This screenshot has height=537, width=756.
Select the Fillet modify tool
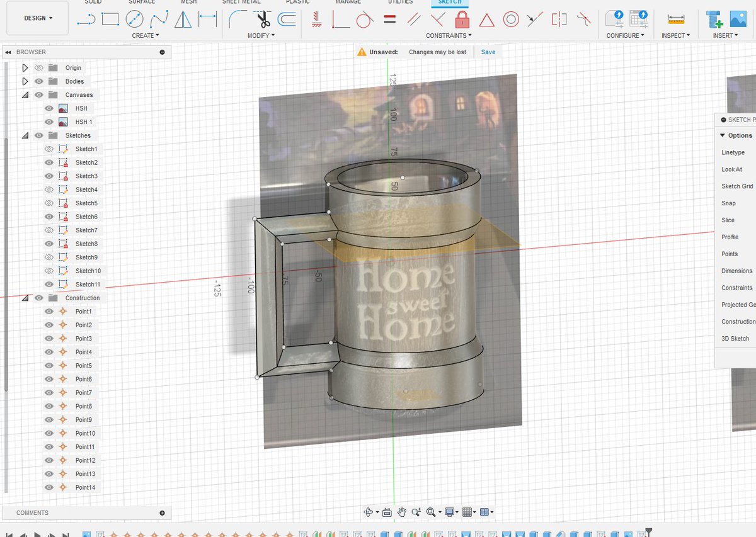coord(238,20)
